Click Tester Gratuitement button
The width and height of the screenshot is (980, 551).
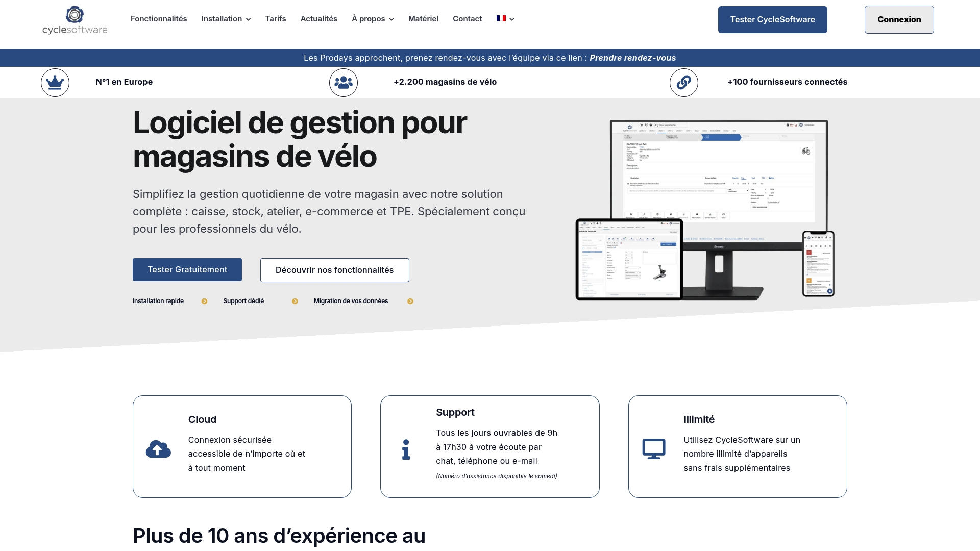point(187,269)
